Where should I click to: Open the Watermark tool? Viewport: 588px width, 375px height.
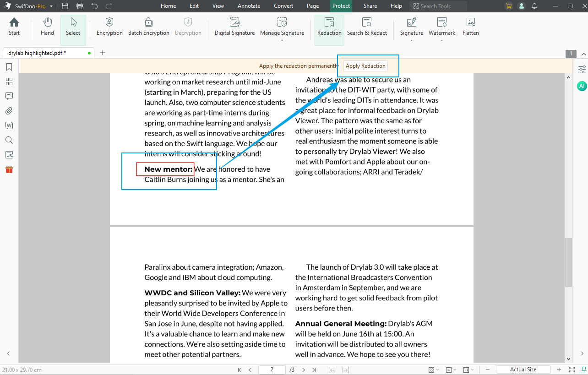tap(441, 27)
